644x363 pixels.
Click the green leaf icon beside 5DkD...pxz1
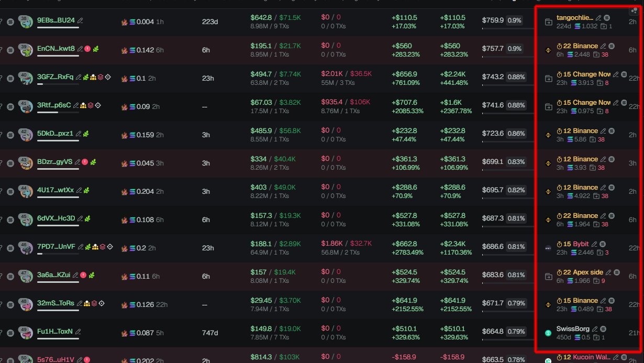(x=86, y=134)
